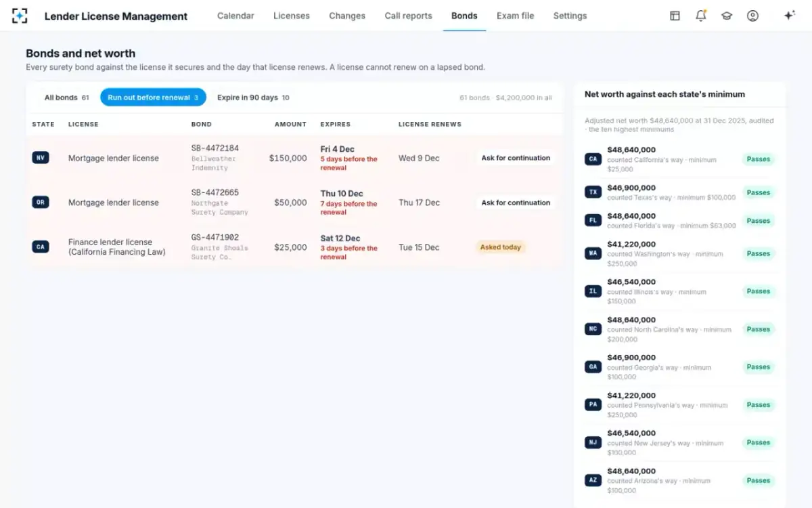The height and width of the screenshot is (508, 812).
Task: Click the TX state badge in net worth
Action: 593,192
